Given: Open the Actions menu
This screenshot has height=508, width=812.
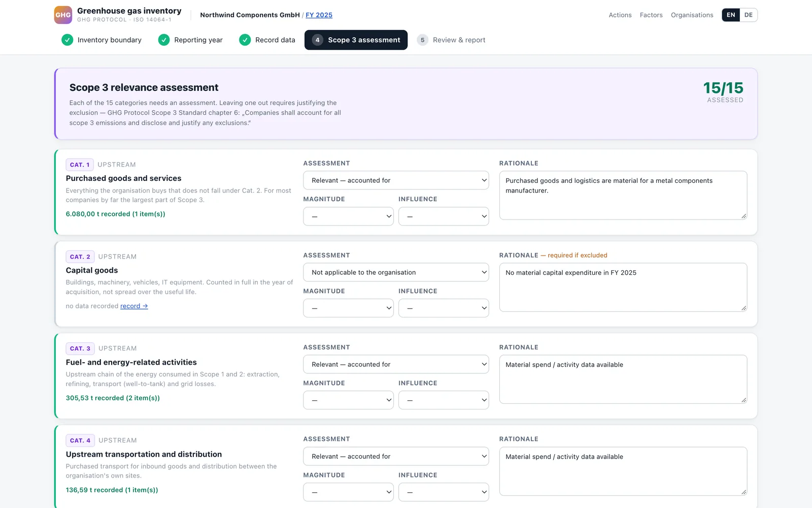Looking at the screenshot, I should click(620, 15).
